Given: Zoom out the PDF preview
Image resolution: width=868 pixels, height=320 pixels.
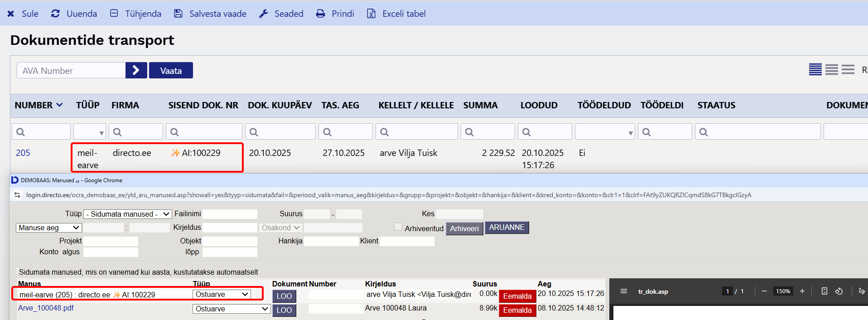Looking at the screenshot, I should 764,291.
